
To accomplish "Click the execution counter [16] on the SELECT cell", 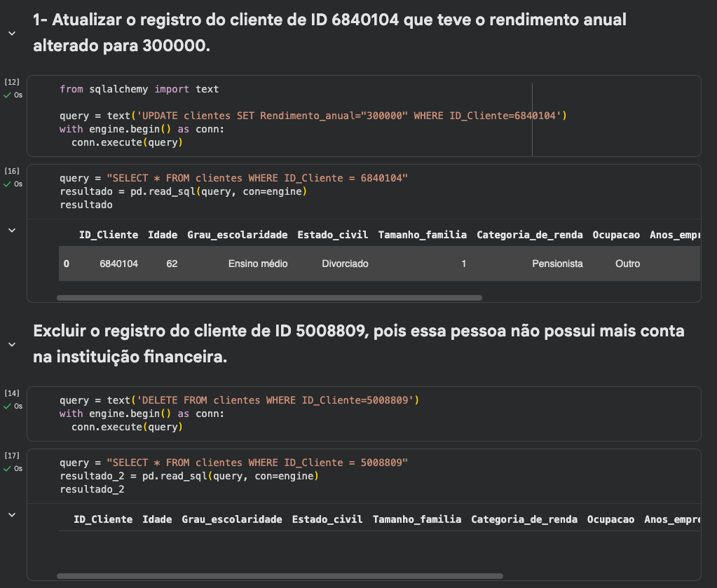I will click(x=12, y=170).
